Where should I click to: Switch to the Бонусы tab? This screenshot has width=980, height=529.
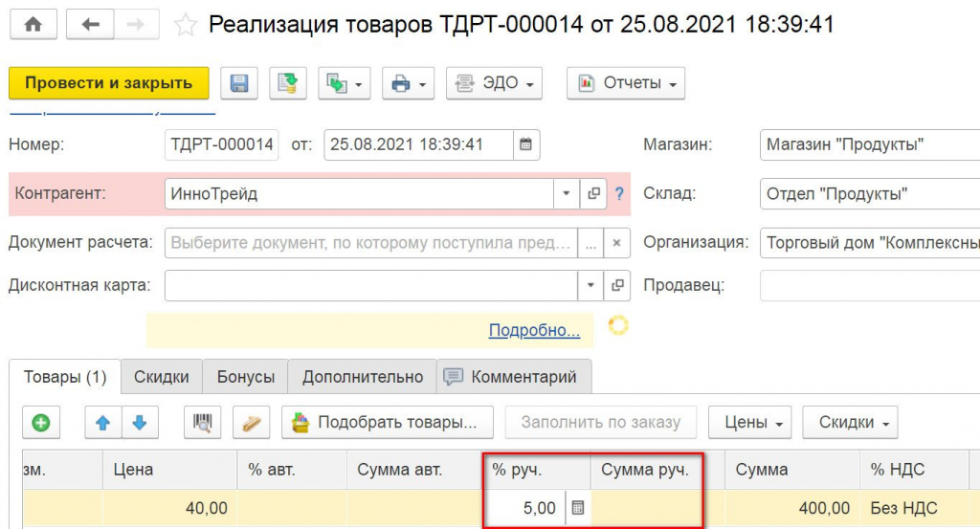(x=246, y=377)
